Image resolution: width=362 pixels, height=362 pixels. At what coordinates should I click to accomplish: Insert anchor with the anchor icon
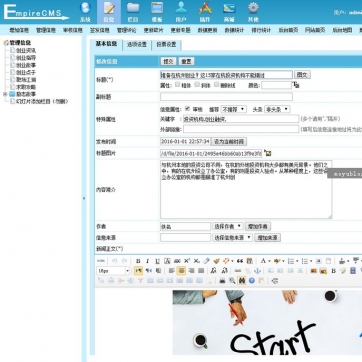257,271
